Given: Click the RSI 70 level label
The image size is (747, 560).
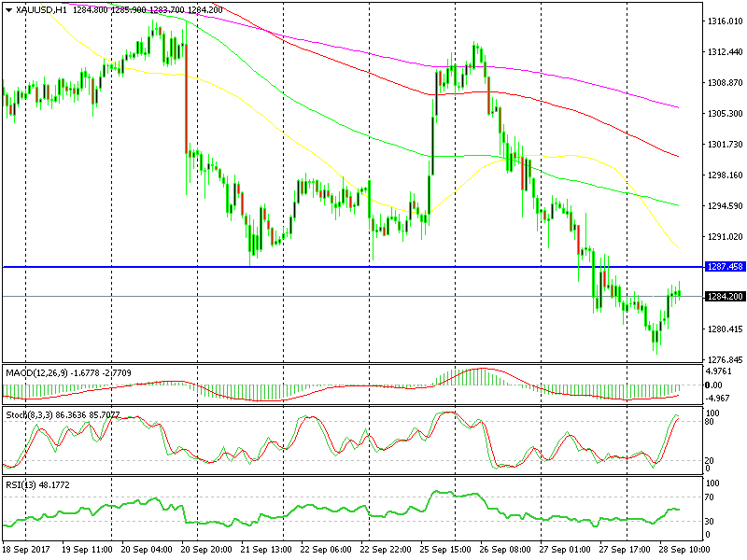Looking at the screenshot, I should point(710,497).
